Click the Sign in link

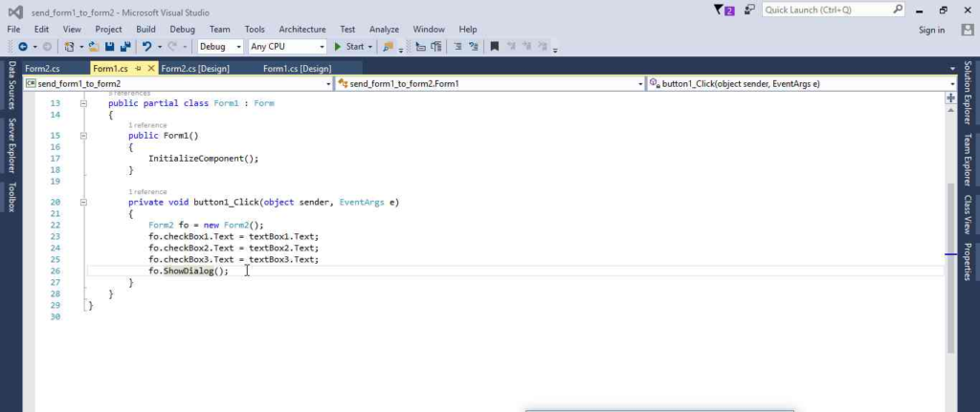931,30
